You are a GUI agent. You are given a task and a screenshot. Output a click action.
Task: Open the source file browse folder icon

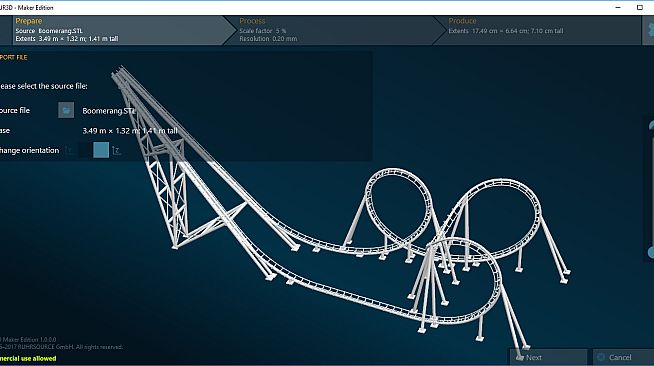(x=66, y=110)
